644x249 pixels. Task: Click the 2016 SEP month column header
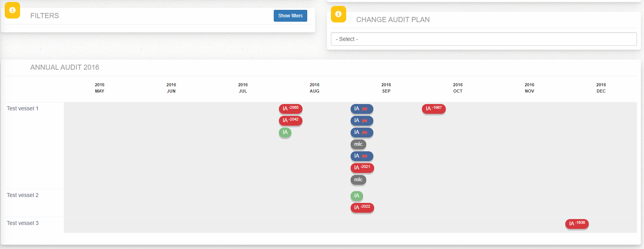[386, 88]
